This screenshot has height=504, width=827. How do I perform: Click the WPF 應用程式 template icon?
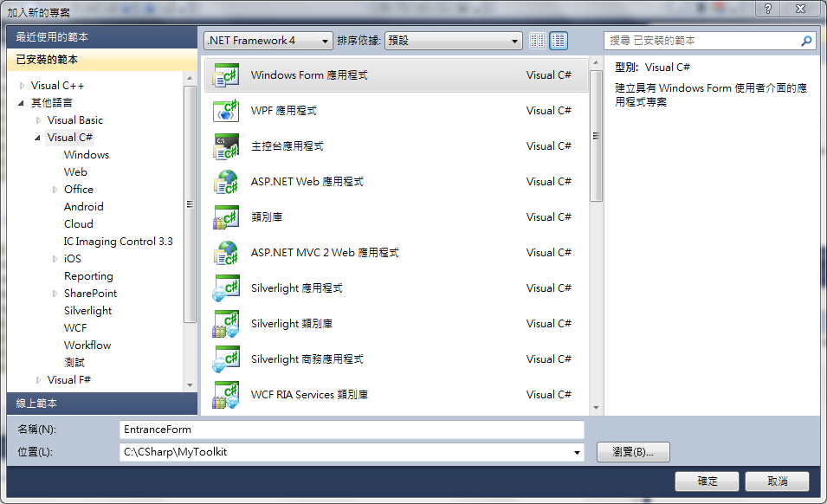pyautogui.click(x=226, y=111)
